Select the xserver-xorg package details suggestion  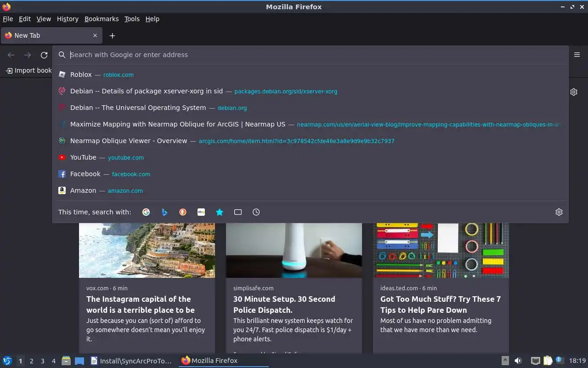(x=311, y=91)
